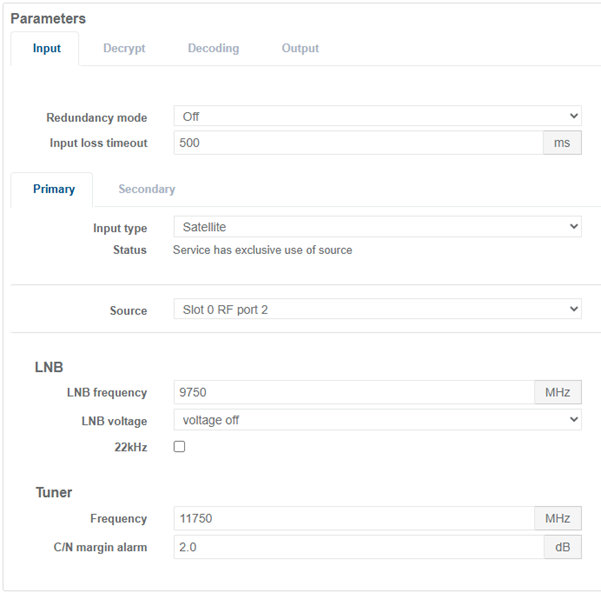Image resolution: width=601 pixels, height=593 pixels.
Task: Click the MHz unit beside LNB frequency
Action: tap(557, 393)
